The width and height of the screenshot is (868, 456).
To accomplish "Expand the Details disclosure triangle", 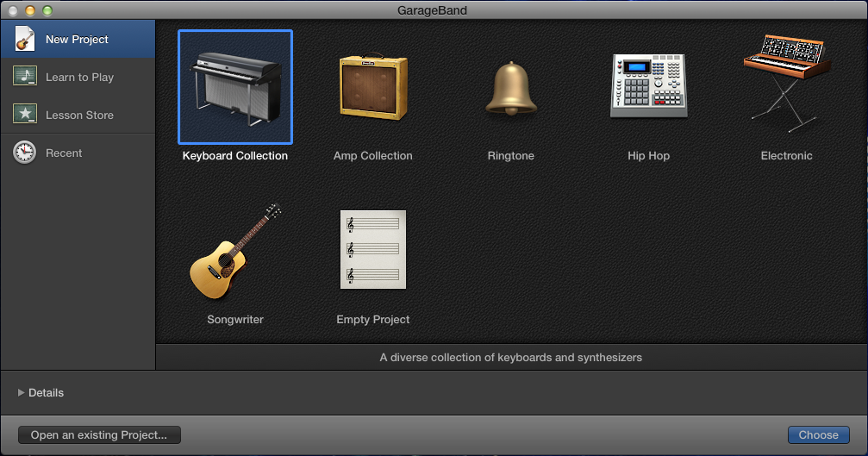I will point(21,392).
